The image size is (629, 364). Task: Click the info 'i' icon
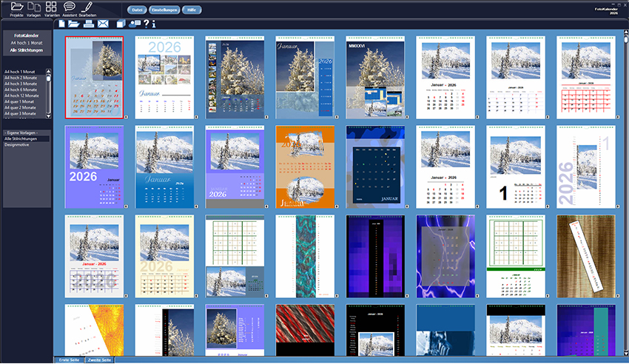154,24
